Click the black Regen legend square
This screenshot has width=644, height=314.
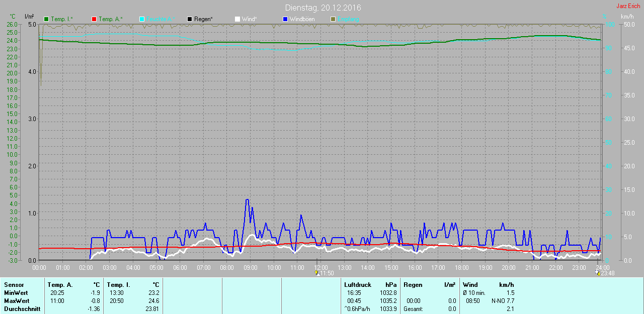[190, 19]
